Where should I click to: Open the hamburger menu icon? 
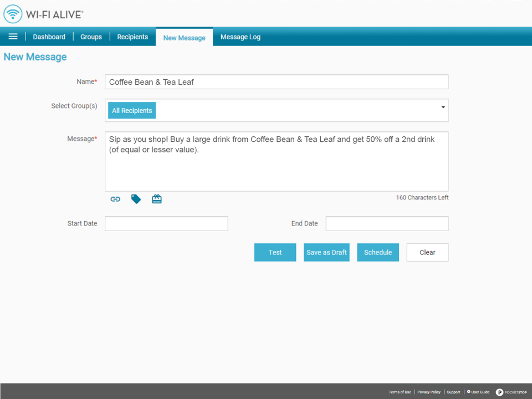13,37
